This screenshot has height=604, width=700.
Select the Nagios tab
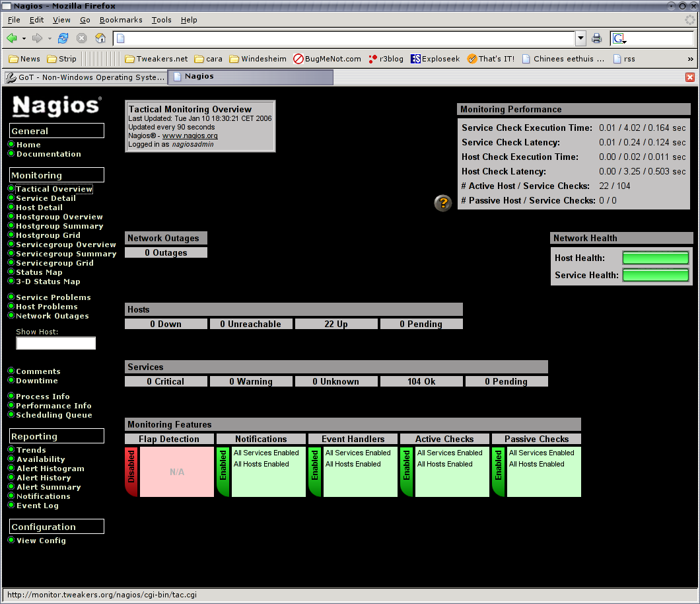click(252, 77)
